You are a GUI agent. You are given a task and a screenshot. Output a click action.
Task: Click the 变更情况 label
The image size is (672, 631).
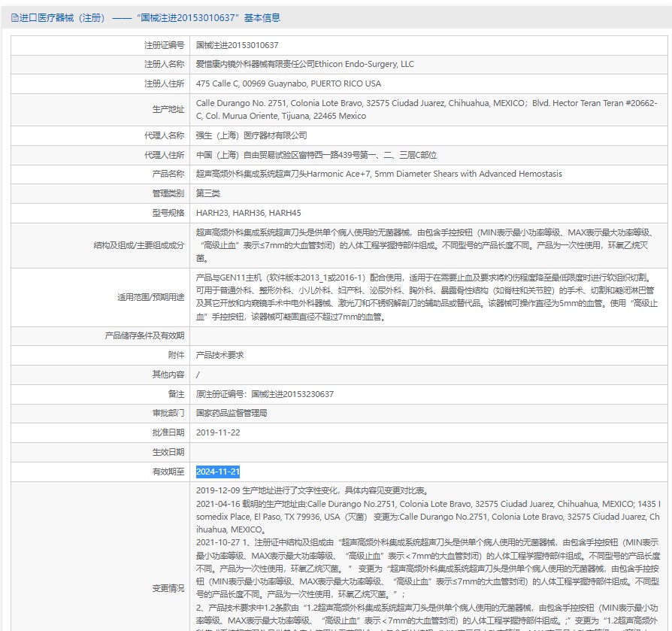point(168,588)
